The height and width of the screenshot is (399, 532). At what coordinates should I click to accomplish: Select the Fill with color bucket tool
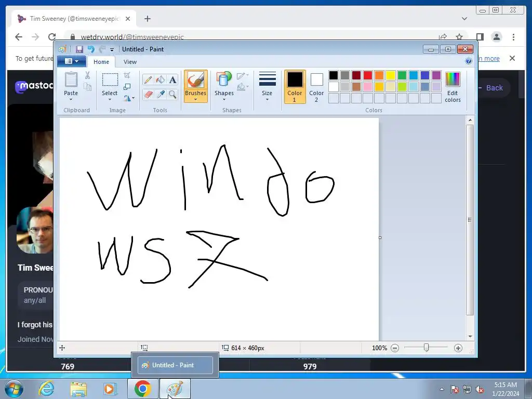(x=160, y=79)
